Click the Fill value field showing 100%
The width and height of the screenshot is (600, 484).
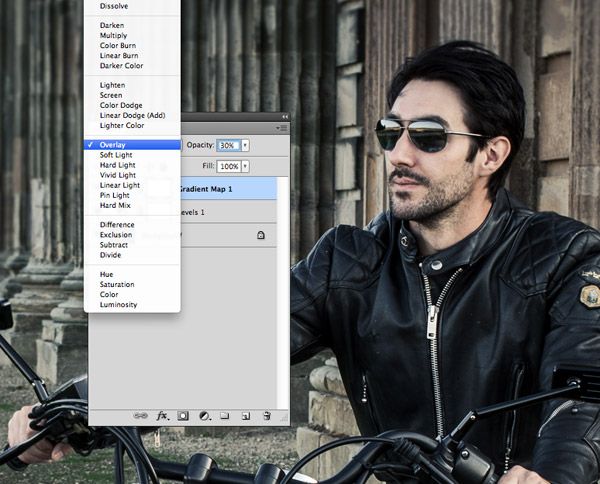click(228, 166)
